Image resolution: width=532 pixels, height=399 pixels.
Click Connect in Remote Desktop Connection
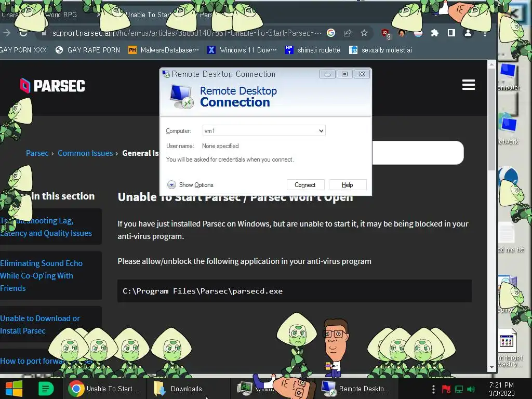pyautogui.click(x=305, y=185)
